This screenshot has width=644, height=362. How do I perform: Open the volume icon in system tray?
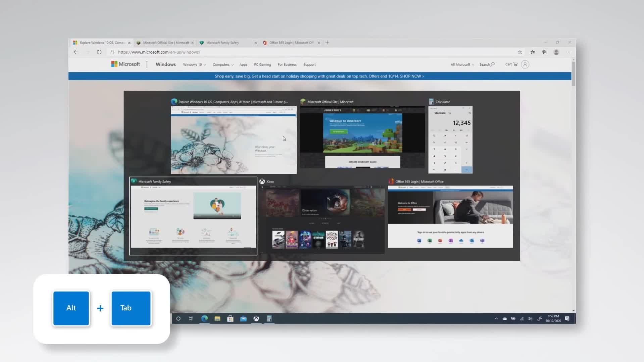[x=530, y=318]
